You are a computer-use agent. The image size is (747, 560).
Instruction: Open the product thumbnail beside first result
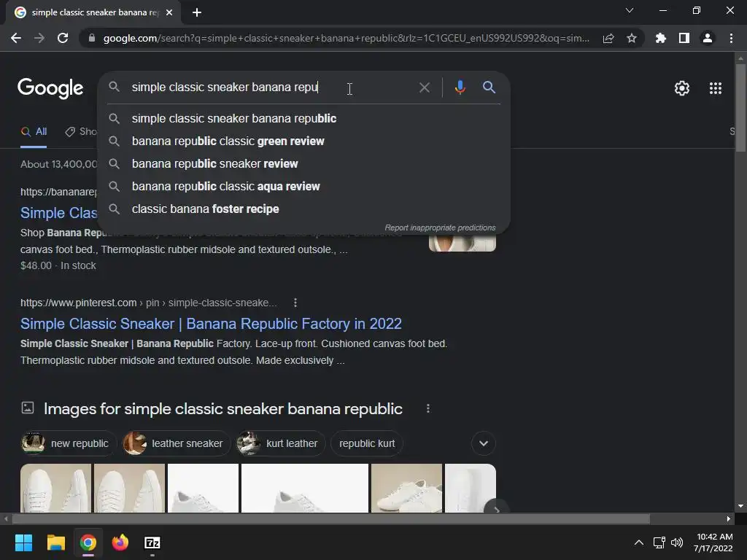point(462,242)
